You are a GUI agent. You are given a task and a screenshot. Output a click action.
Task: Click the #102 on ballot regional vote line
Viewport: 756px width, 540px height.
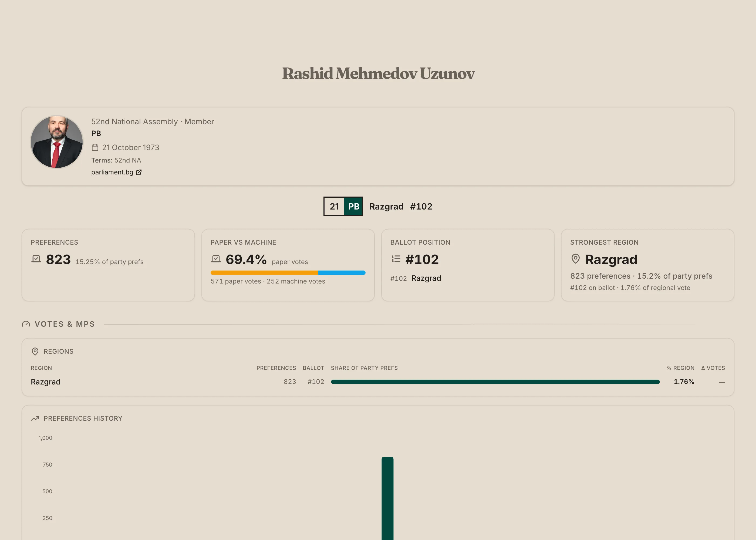point(630,288)
